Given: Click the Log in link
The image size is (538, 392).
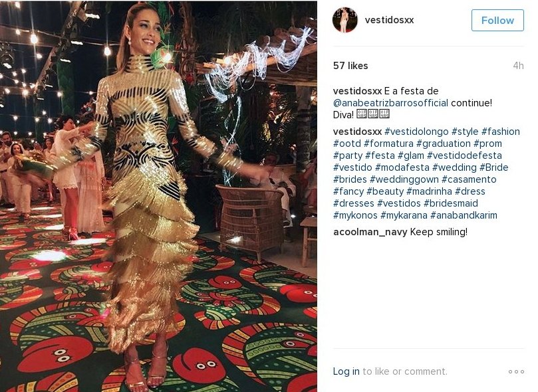Looking at the screenshot, I should [x=346, y=371].
